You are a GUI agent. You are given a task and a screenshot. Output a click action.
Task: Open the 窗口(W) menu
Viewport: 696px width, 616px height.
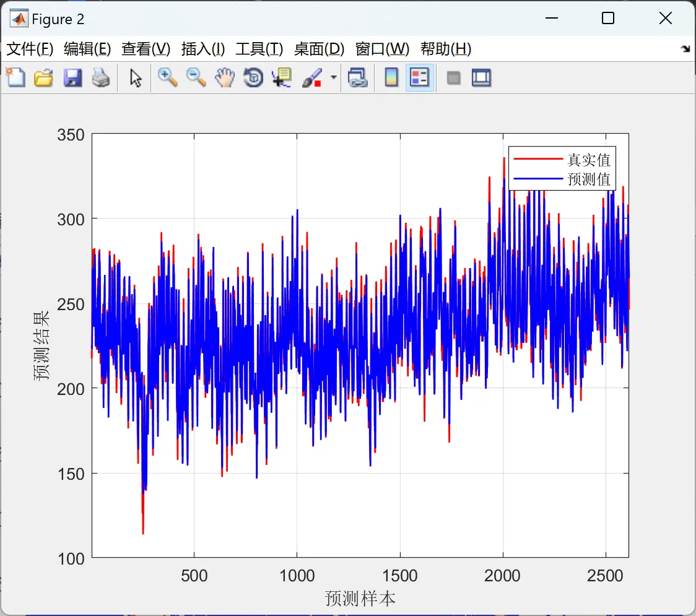point(382,49)
